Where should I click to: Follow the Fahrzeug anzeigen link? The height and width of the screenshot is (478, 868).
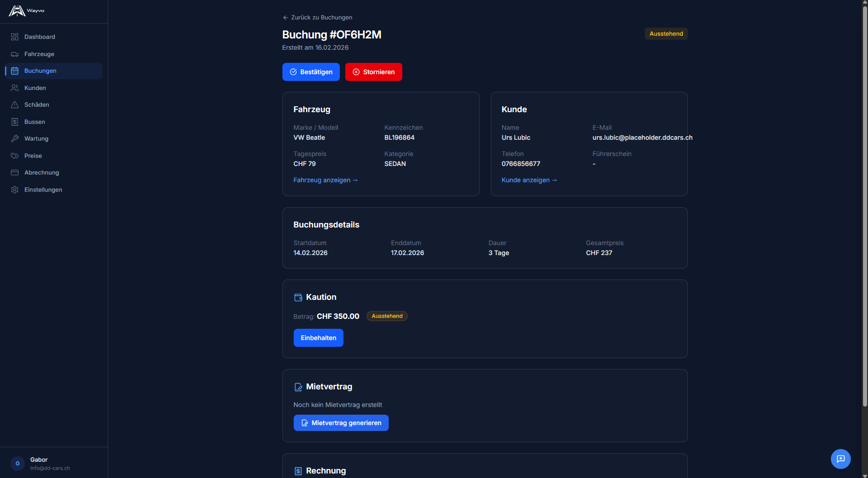click(x=325, y=180)
